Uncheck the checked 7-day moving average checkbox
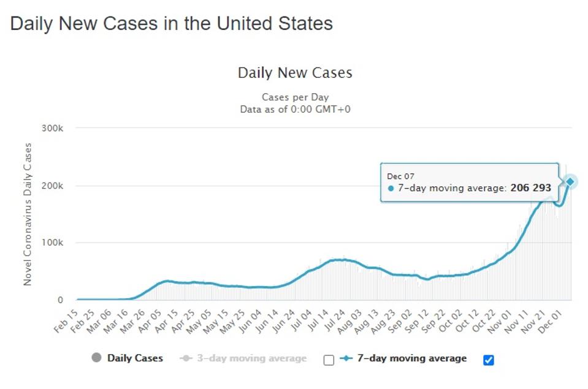Screen dimensions: 588x389 tap(488, 360)
